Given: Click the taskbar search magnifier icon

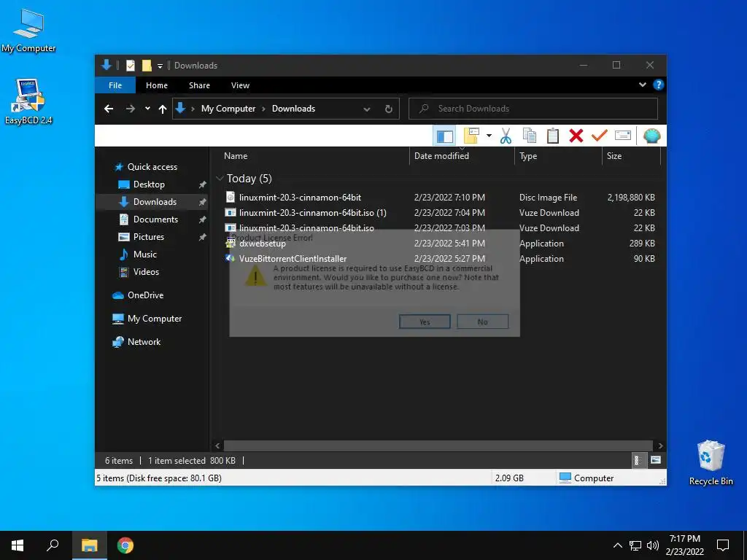Looking at the screenshot, I should 53,545.
